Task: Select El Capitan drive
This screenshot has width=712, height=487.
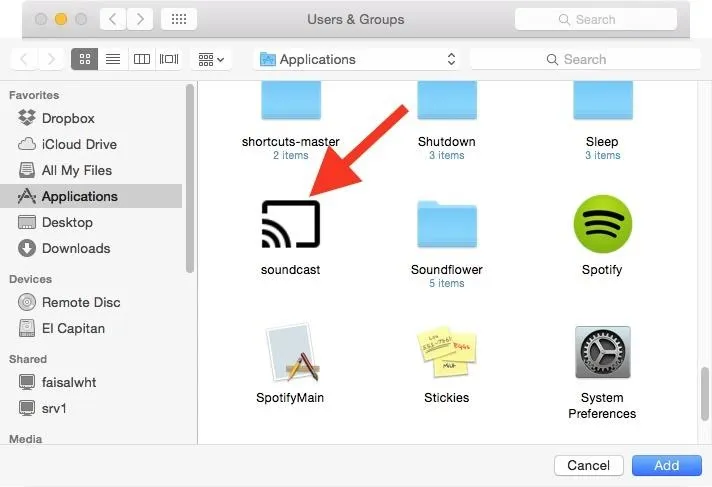Action: tap(91, 328)
